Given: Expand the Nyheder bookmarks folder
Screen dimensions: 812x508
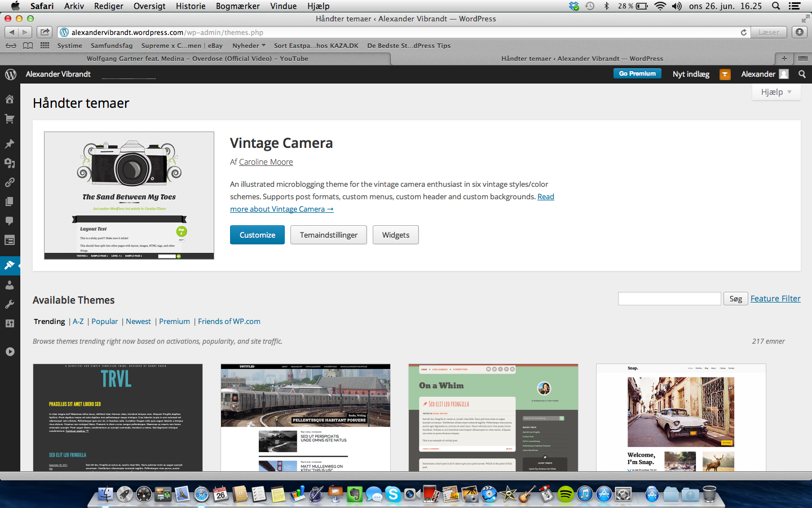Looking at the screenshot, I should tap(249, 46).
